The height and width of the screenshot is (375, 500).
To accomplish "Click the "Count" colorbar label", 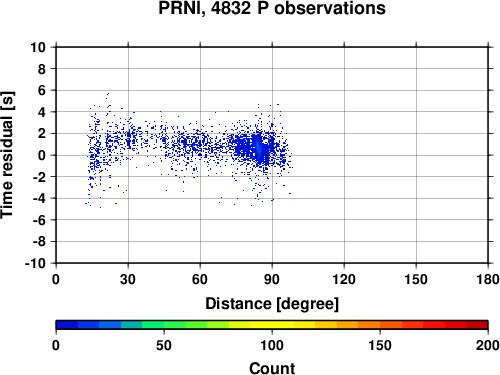I will click(x=272, y=368).
